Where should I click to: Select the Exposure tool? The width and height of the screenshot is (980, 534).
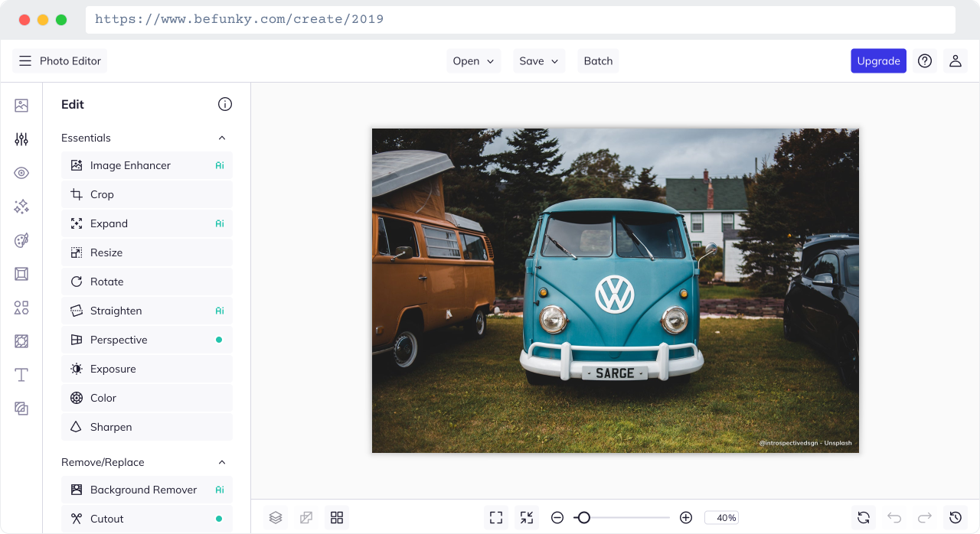[x=147, y=369]
